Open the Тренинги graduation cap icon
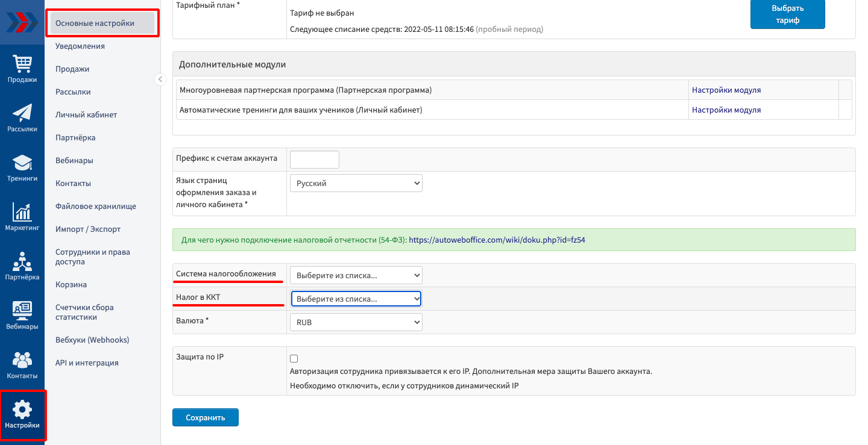868x445 pixels. pos(22,163)
